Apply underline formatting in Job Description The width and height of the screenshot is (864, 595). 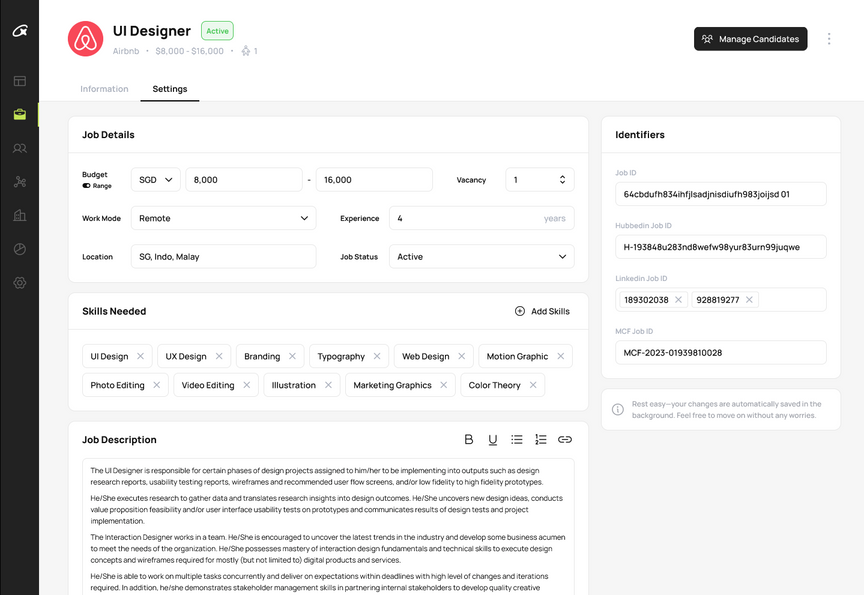(493, 439)
